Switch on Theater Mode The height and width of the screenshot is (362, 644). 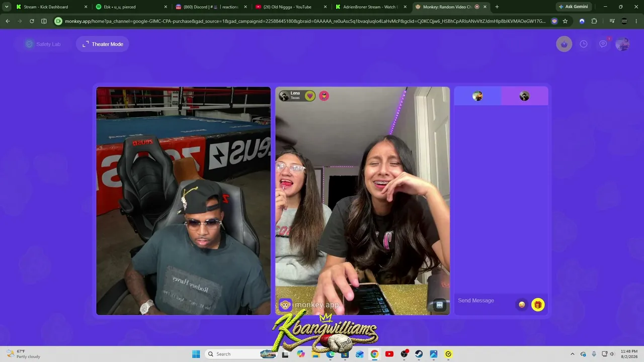pos(103,44)
